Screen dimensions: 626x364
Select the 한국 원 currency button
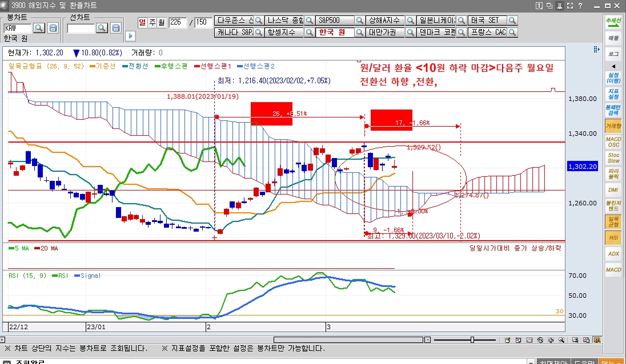pos(335,33)
